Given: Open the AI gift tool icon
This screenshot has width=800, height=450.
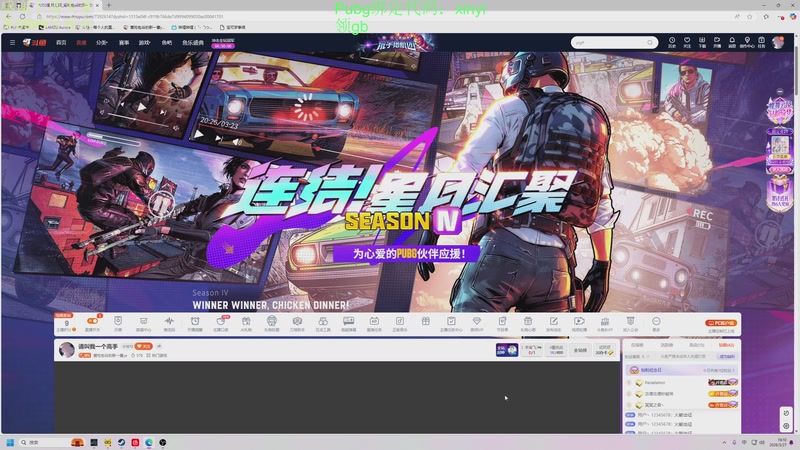Looking at the screenshot, I should click(246, 323).
